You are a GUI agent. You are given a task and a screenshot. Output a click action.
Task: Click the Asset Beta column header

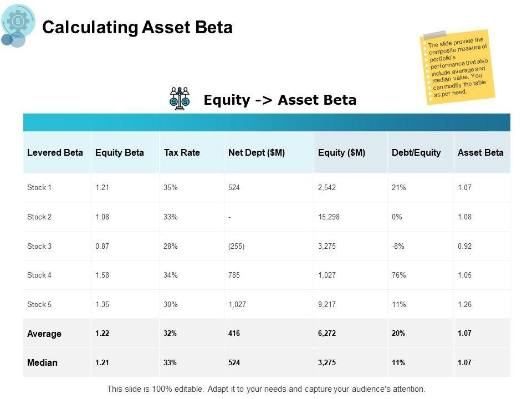[x=480, y=152]
